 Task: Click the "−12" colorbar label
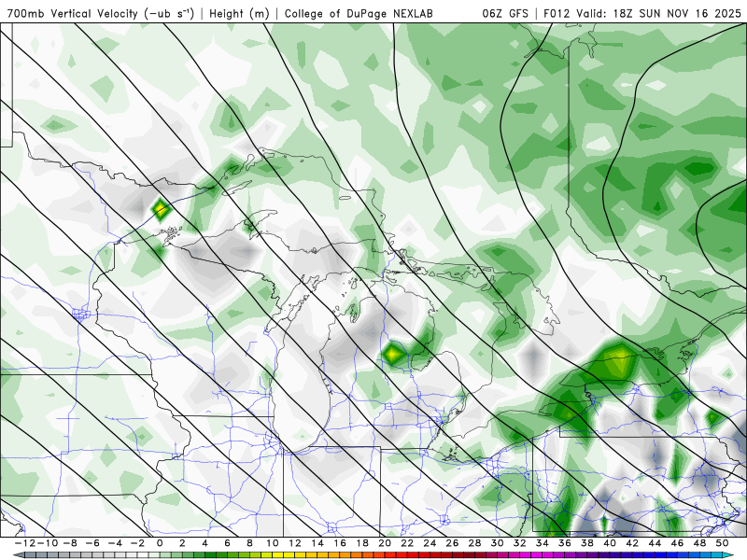click(24, 543)
